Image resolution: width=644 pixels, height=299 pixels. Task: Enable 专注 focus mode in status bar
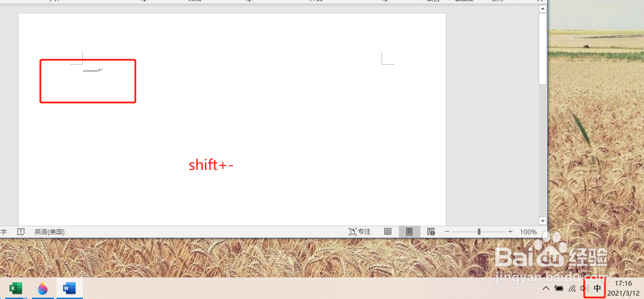(x=360, y=232)
